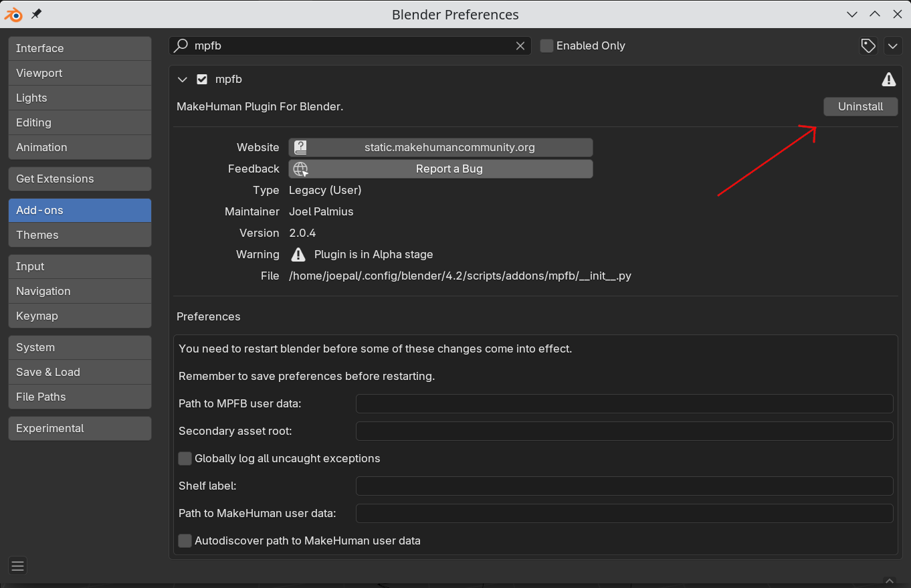Screen dimensions: 911x588
Task: Click the MakeHuman Plugin For Blender description
Action: click(260, 106)
